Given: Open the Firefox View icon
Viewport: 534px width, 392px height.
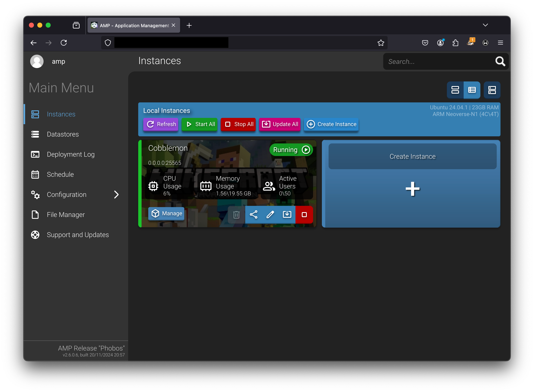Looking at the screenshot, I should [76, 25].
